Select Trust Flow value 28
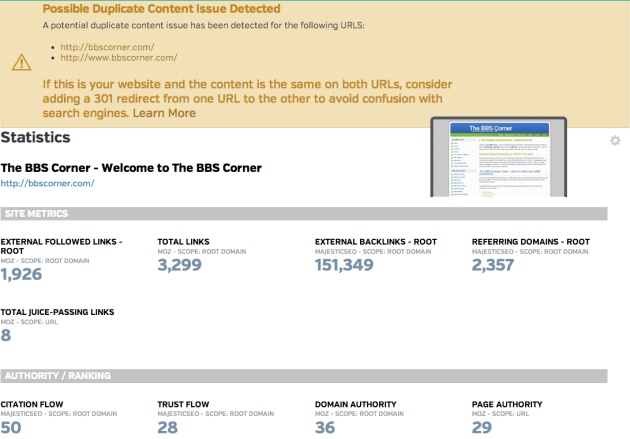This screenshot has height=439, width=630. (x=168, y=427)
